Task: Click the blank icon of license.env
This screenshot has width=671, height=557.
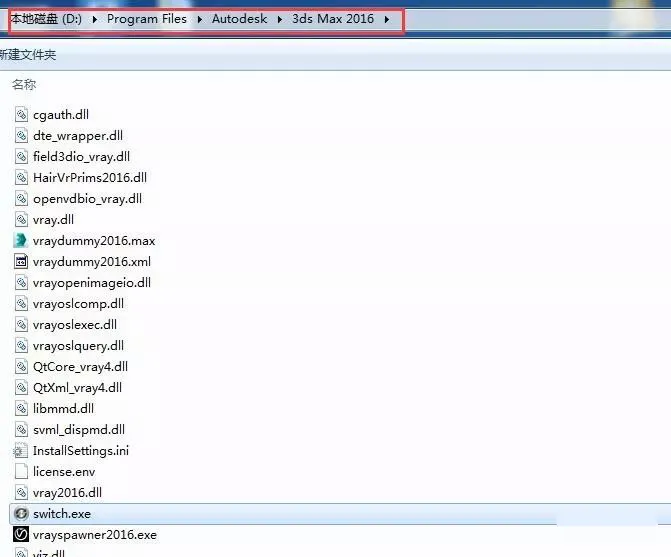Action: (x=21, y=471)
